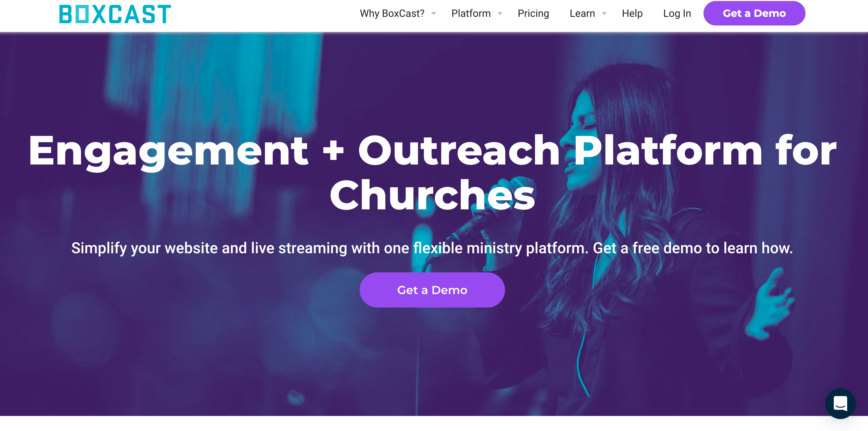Click the header Get a Demo button

(x=754, y=13)
